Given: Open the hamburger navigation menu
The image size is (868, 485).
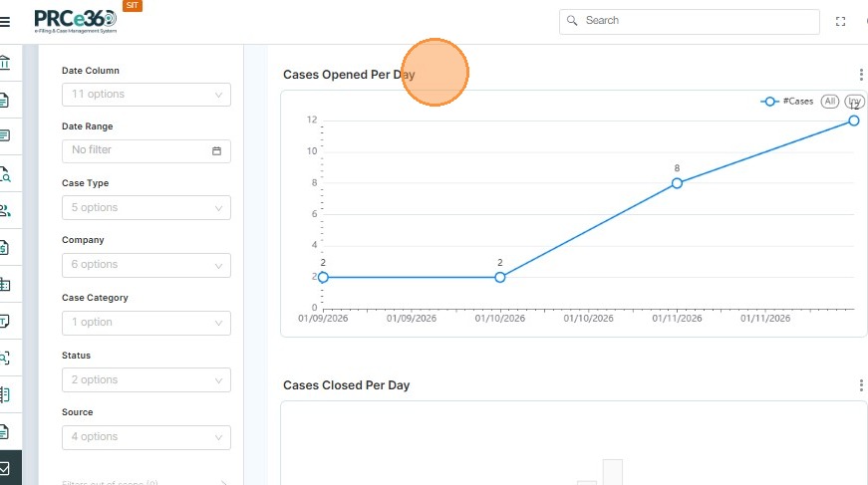Looking at the screenshot, I should 5,22.
